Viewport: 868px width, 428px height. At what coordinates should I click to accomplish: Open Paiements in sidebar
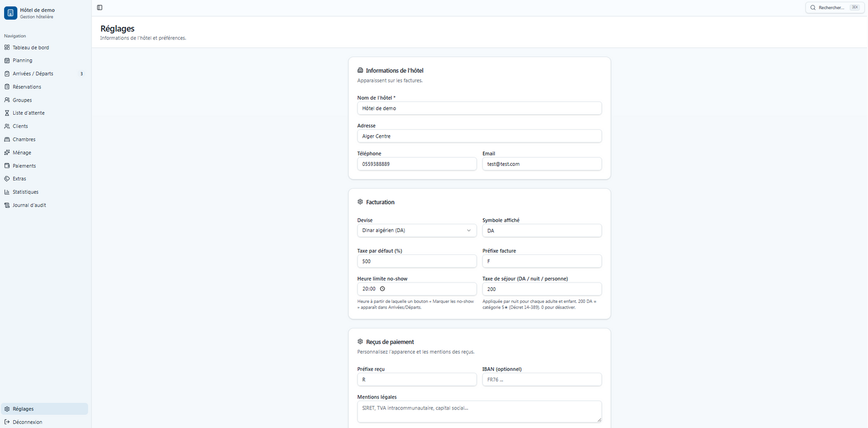click(x=45, y=166)
